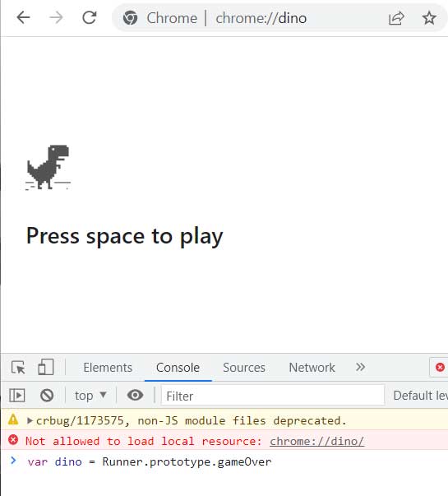The width and height of the screenshot is (448, 496).
Task: Click the red error count badge
Action: coord(440,367)
